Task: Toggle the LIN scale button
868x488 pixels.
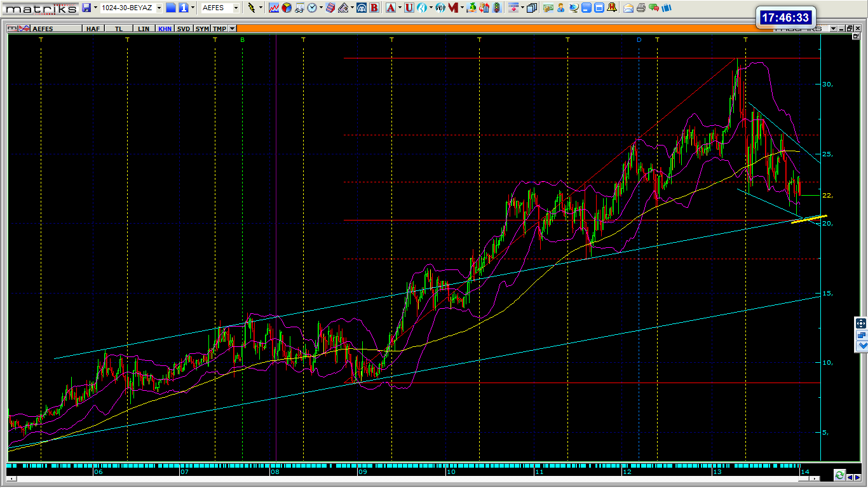Action: click(144, 29)
